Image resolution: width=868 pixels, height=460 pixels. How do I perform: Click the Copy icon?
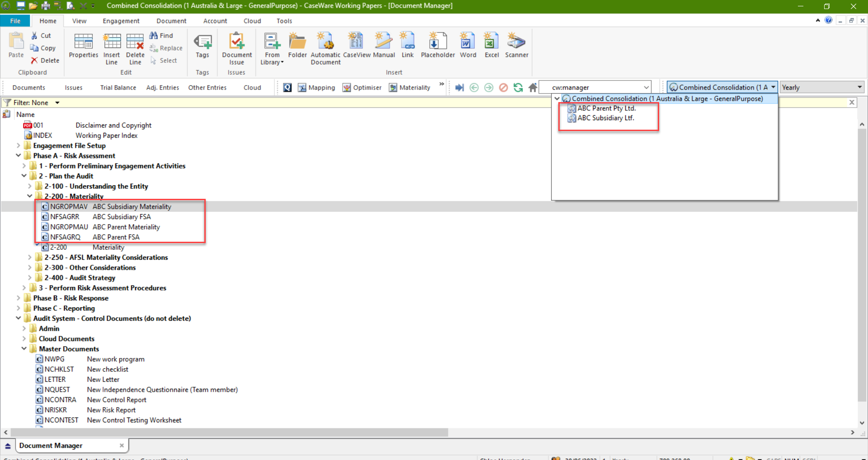[x=34, y=48]
